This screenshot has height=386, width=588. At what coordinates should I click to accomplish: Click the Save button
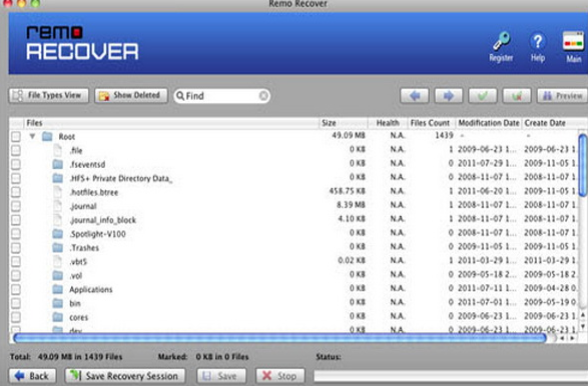(221, 376)
